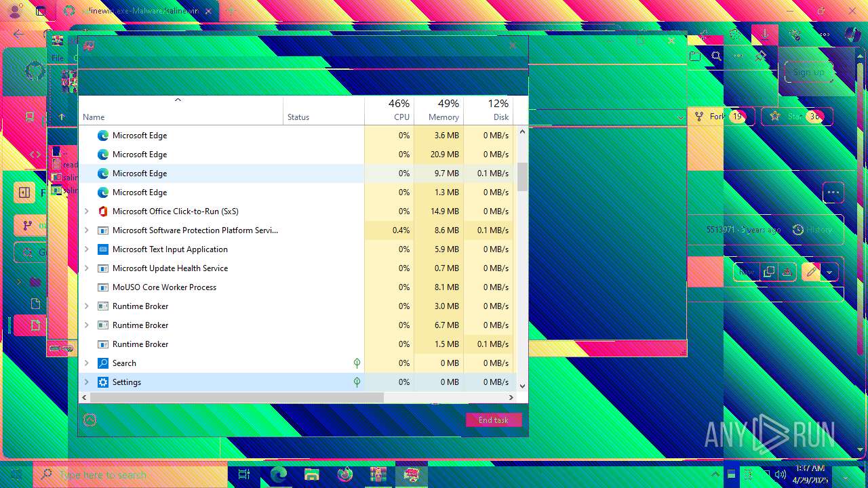Open WinRAR from the taskbar
Viewport: 868px width, 488px height.
378,474
